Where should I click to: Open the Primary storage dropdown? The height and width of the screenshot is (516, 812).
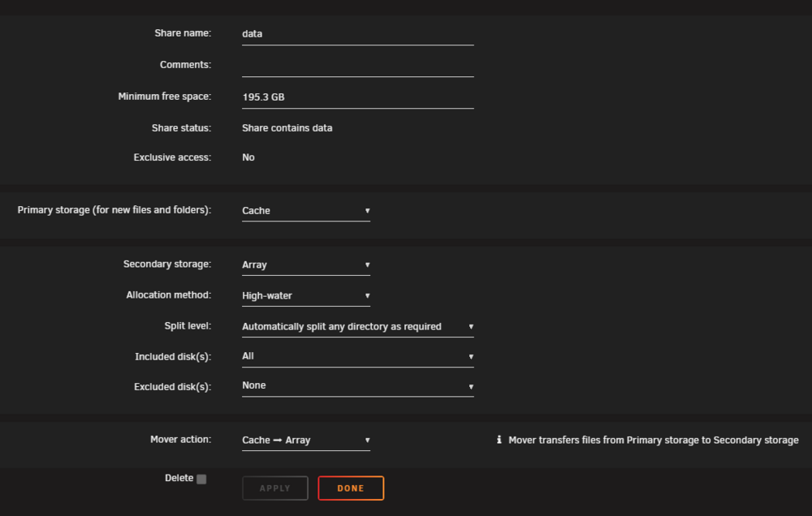(x=305, y=211)
